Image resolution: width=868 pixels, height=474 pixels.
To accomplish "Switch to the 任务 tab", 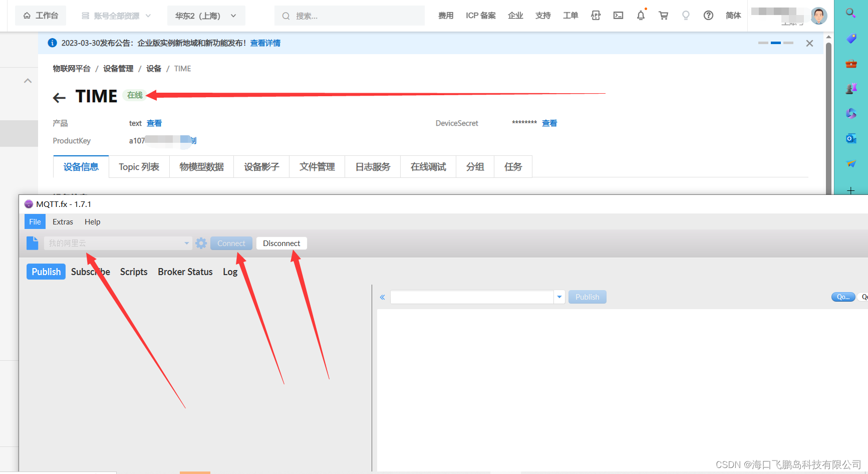I will 513,167.
